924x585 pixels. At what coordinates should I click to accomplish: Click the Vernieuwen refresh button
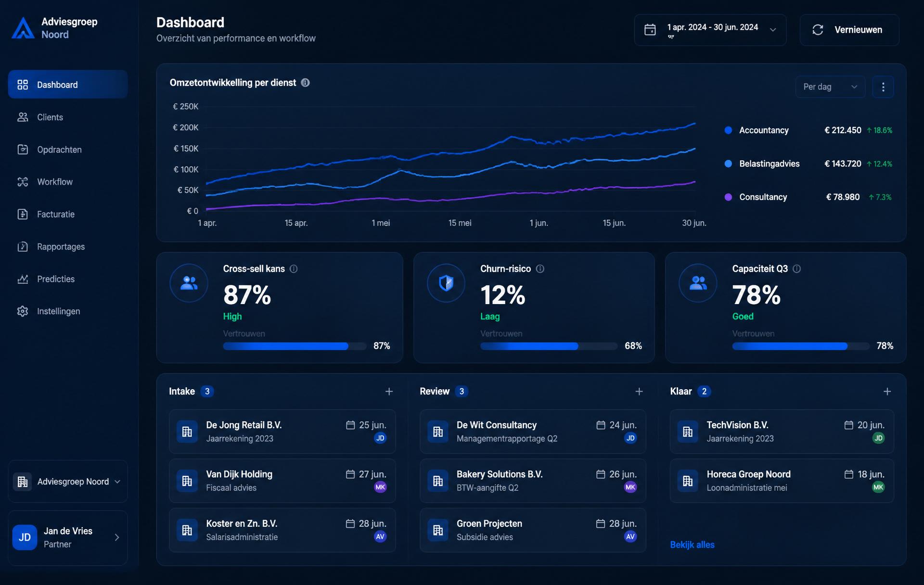pyautogui.click(x=849, y=30)
